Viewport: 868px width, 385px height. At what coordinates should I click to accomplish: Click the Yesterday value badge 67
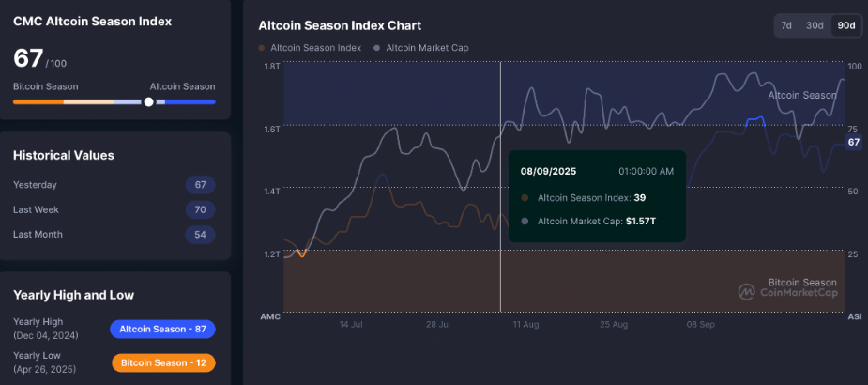click(x=200, y=185)
